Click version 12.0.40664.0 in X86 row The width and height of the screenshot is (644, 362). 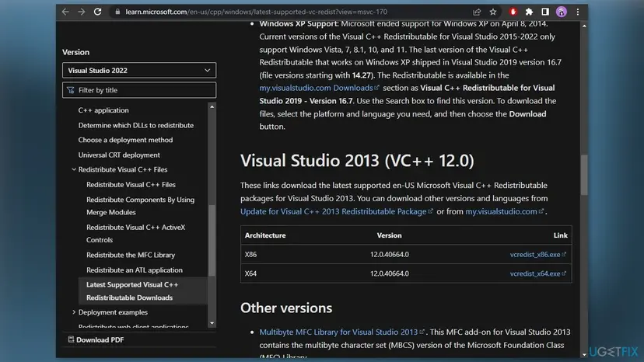point(390,255)
